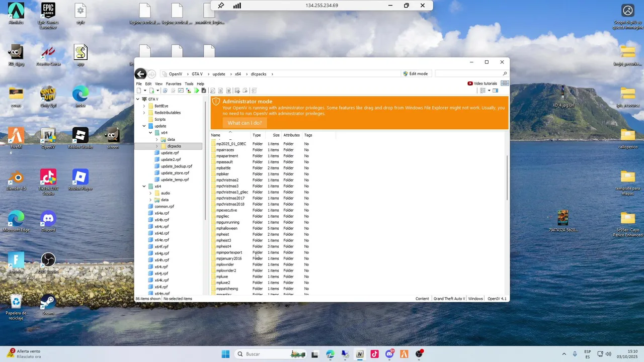Collapse the update folder node
644x362 pixels.
tap(144, 126)
